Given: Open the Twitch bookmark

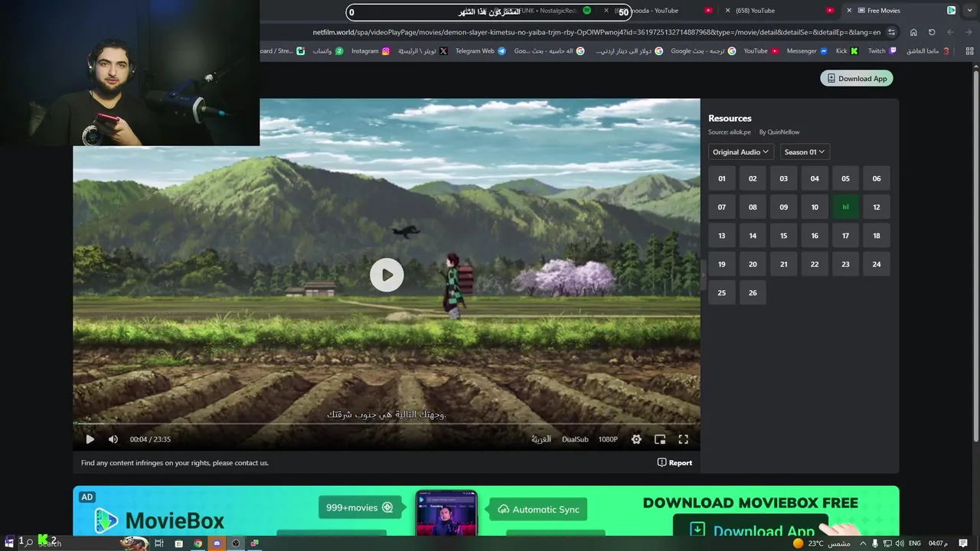Looking at the screenshot, I should click(x=882, y=51).
